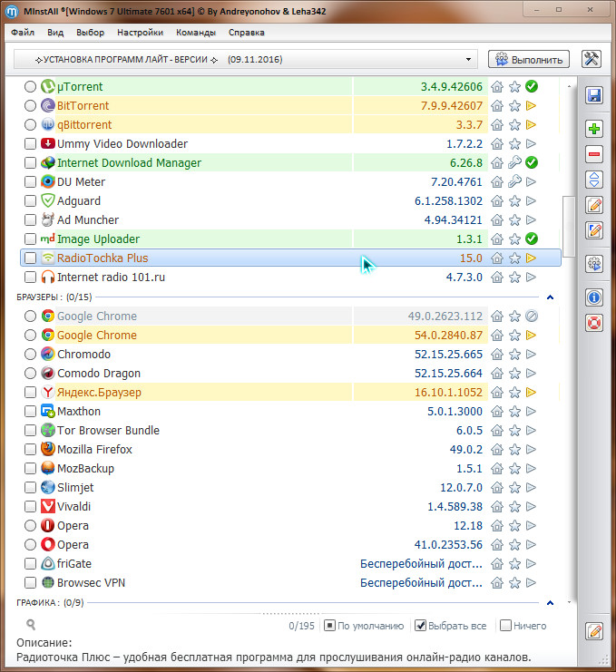The image size is (616, 672).
Task: Click the play arrow for Mozilla Firefox
Action: pyautogui.click(x=531, y=449)
